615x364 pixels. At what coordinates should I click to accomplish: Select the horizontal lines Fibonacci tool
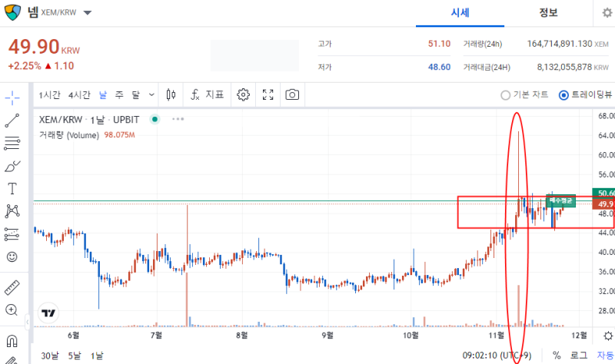(x=12, y=143)
